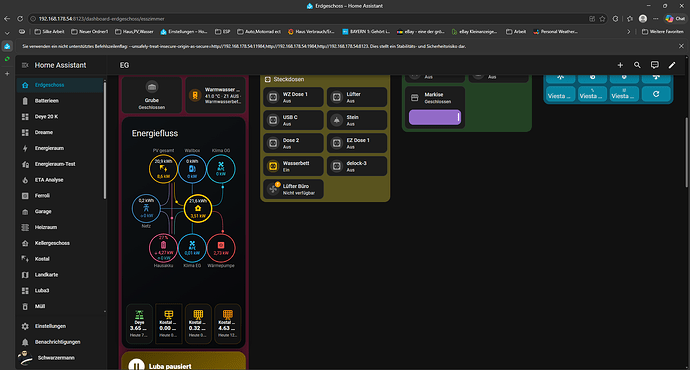Toggle the Stein switch
This screenshot has width=690, height=370.
click(357, 120)
